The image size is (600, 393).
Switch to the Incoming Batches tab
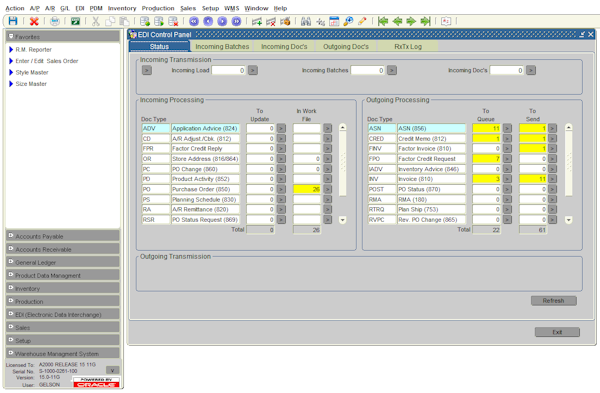pos(222,46)
